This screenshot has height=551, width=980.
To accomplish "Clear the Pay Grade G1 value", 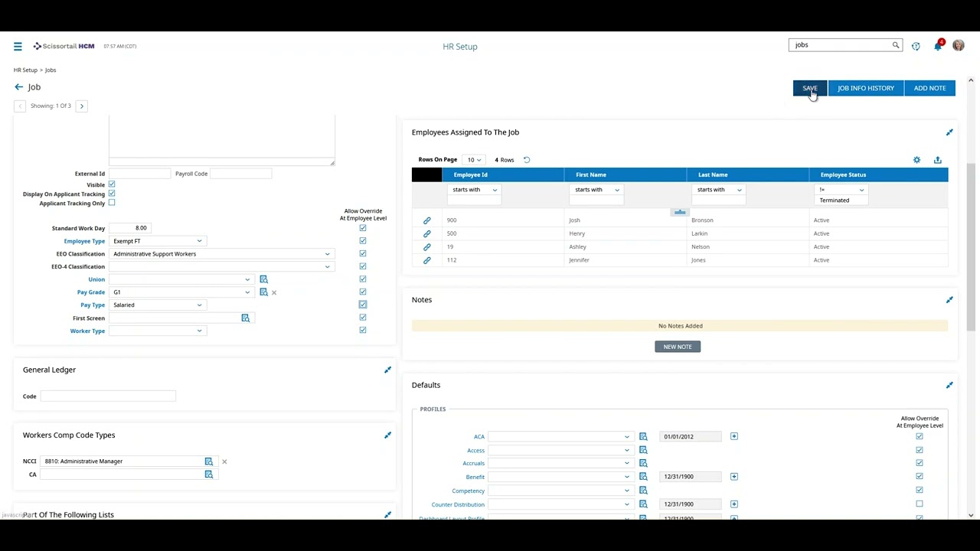I will coord(274,292).
